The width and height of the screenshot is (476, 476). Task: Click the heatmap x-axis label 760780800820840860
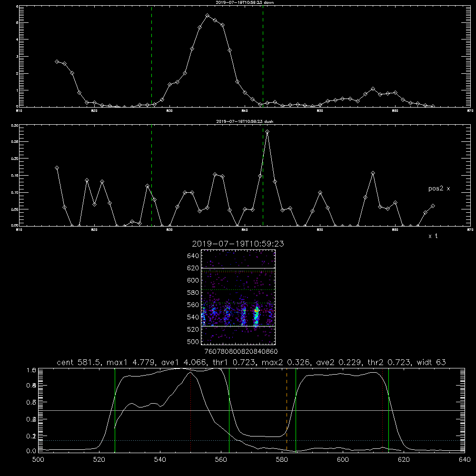click(241, 352)
